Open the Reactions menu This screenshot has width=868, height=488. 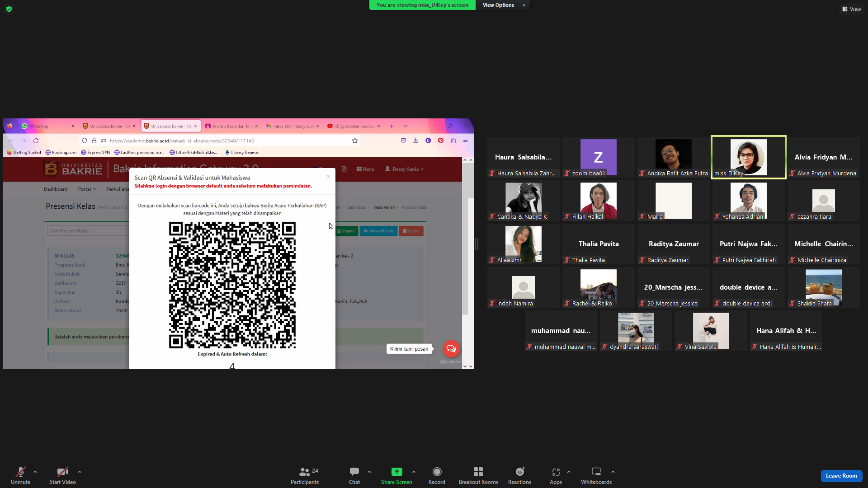(x=519, y=475)
